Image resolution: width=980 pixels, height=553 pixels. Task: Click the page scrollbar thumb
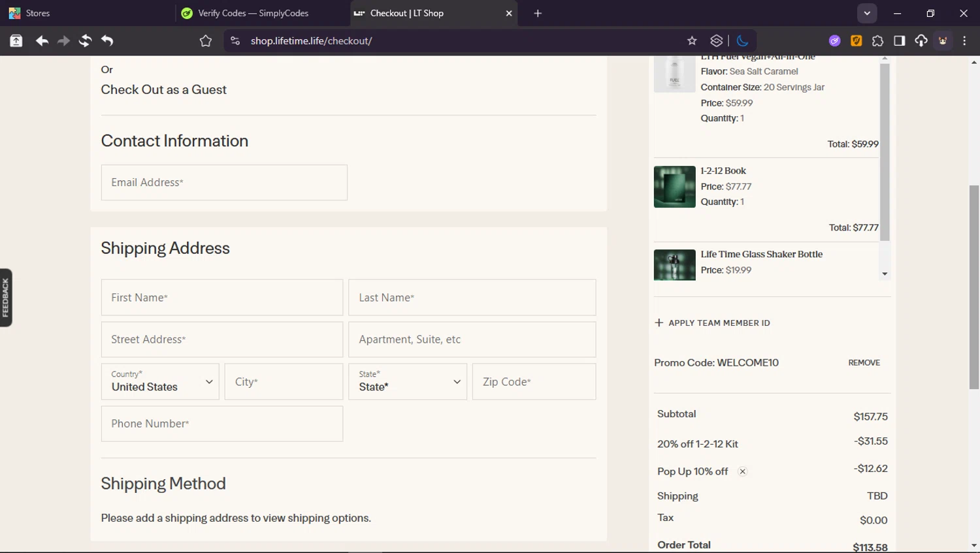pyautogui.click(x=974, y=287)
